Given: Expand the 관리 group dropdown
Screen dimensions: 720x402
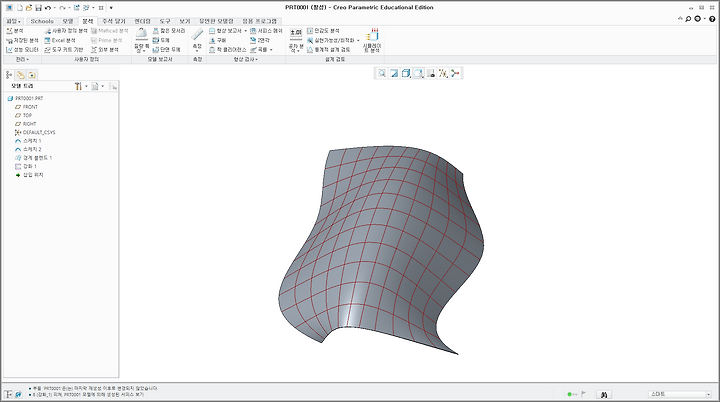Looking at the screenshot, I should click(21, 59).
